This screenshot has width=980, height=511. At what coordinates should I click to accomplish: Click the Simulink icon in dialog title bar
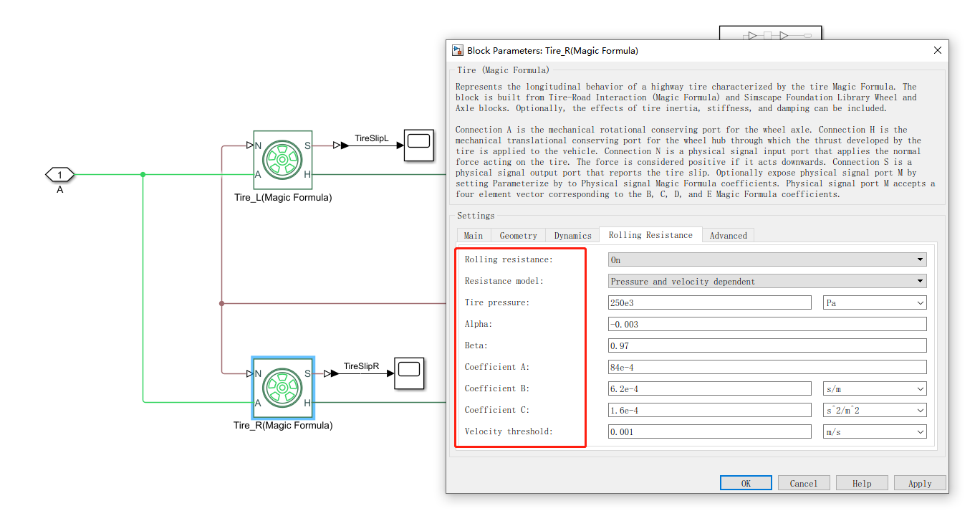tap(457, 50)
